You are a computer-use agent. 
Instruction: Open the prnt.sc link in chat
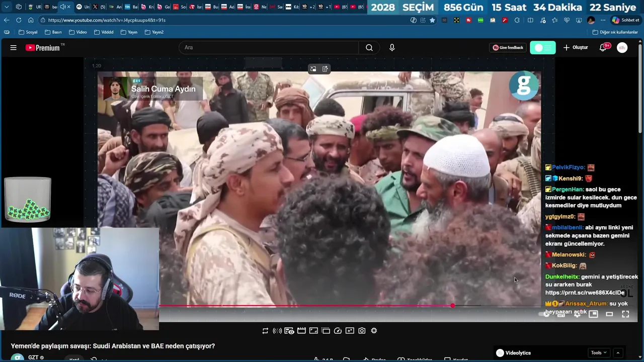585,293
